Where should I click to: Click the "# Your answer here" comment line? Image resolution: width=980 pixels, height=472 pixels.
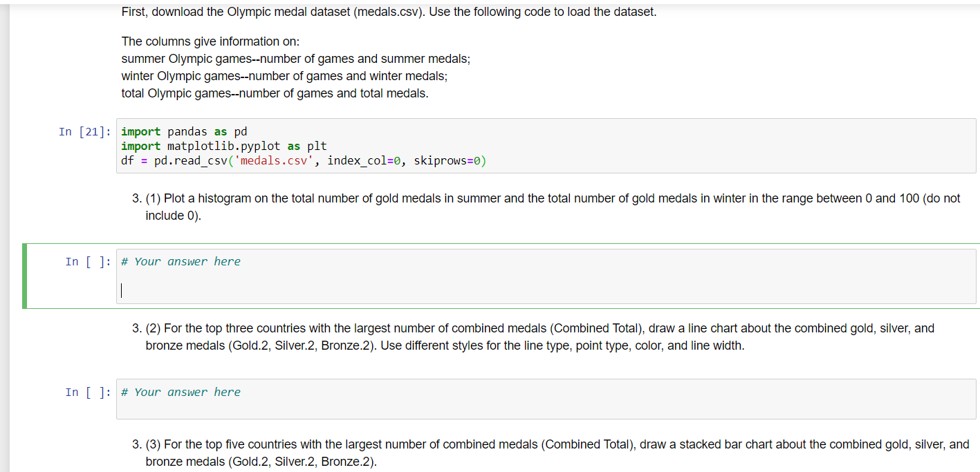pos(181,261)
